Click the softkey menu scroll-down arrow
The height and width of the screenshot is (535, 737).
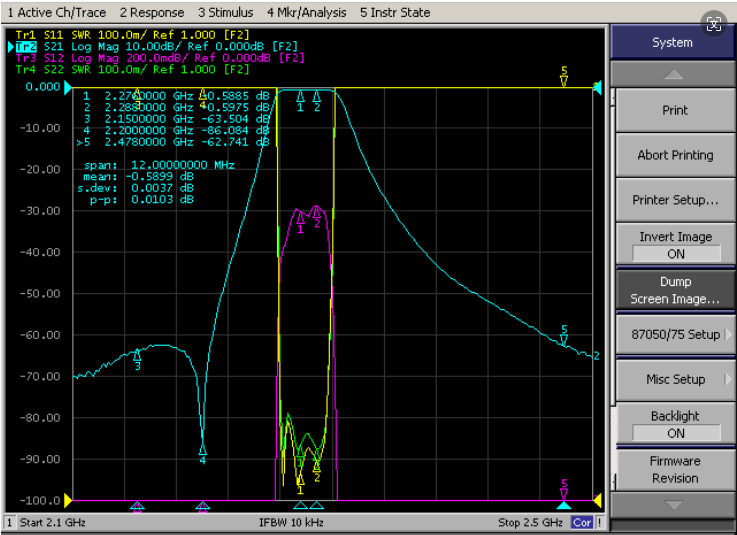[673, 505]
